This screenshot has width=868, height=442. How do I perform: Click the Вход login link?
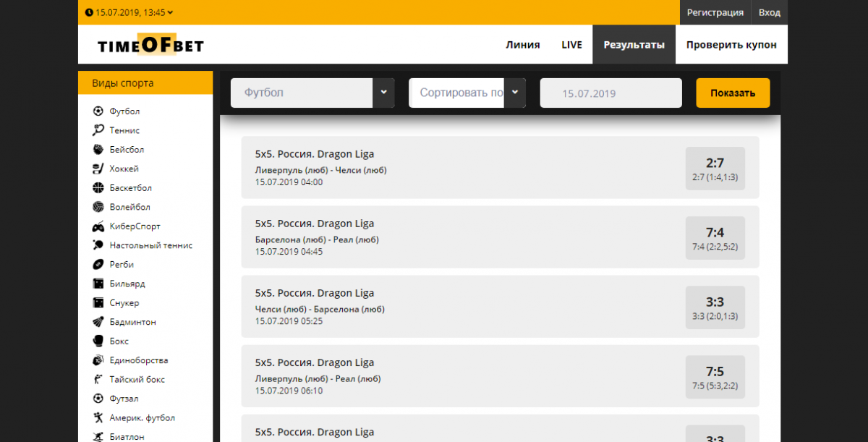click(x=770, y=12)
